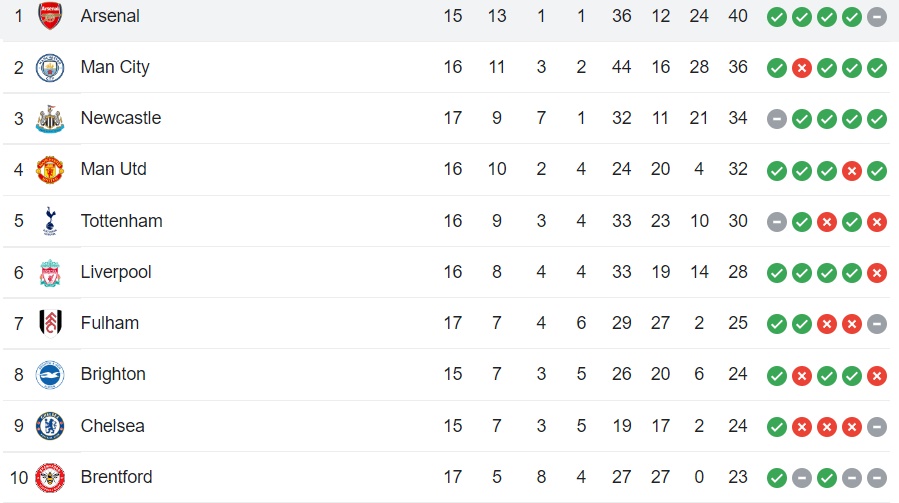Click the Brighton seagull badge
899x503 pixels.
click(50, 375)
